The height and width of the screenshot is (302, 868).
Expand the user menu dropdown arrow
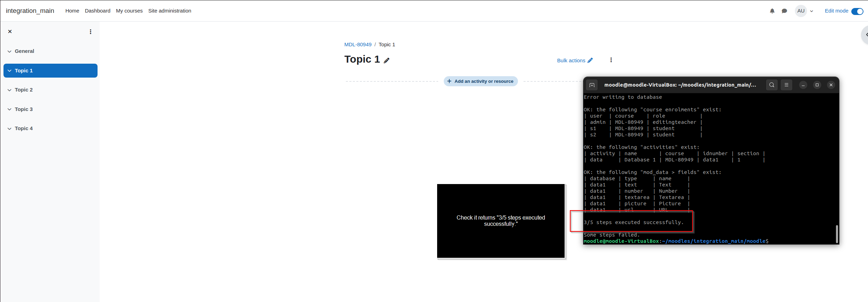(x=812, y=11)
